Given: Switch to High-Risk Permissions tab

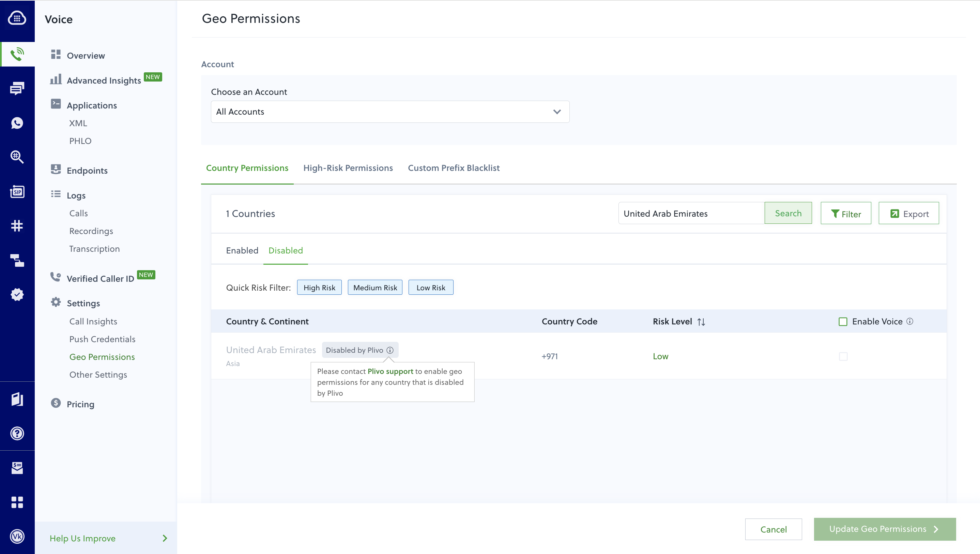Looking at the screenshot, I should pos(348,167).
